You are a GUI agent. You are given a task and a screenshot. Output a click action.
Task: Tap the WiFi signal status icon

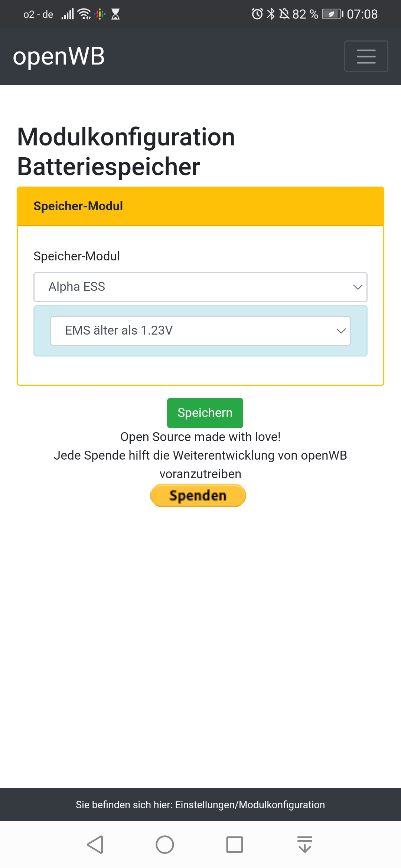[x=84, y=14]
